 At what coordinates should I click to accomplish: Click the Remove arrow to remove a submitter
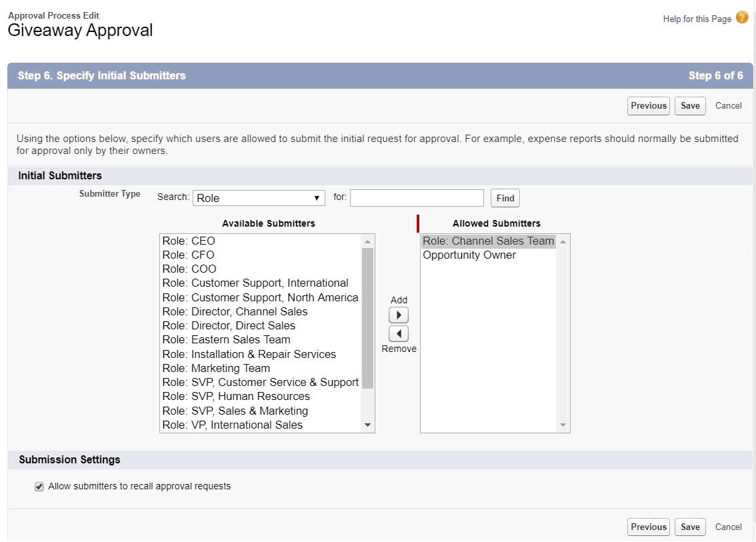[399, 333]
